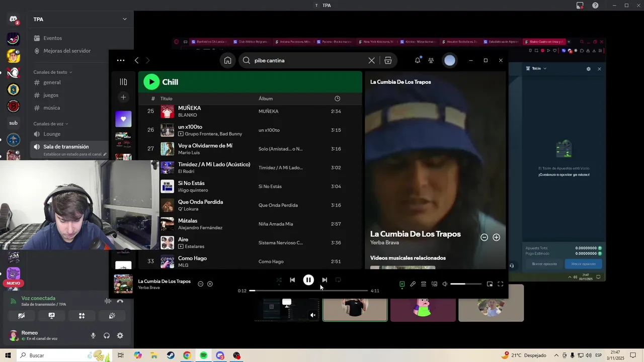Screen dimensions: 644x362
Task: Select the song MUÑEKA by BLANKO
Action: click(x=250, y=111)
